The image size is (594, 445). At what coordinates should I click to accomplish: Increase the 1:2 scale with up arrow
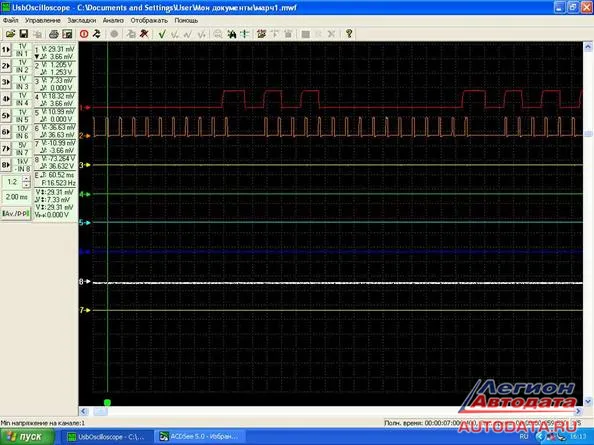coord(26,178)
